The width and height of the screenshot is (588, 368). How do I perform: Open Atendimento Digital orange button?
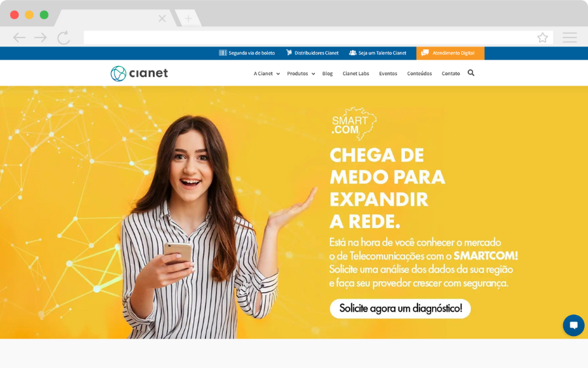[450, 53]
